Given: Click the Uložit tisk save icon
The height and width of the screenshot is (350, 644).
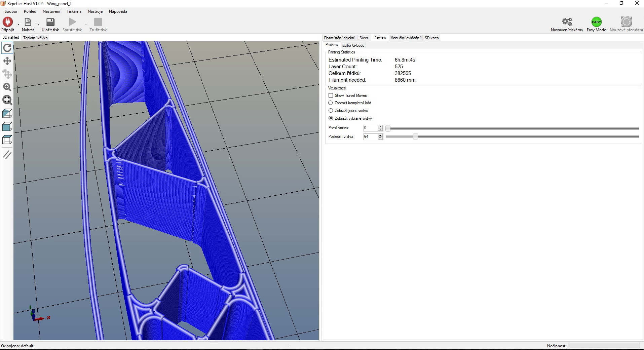Looking at the screenshot, I should (50, 22).
